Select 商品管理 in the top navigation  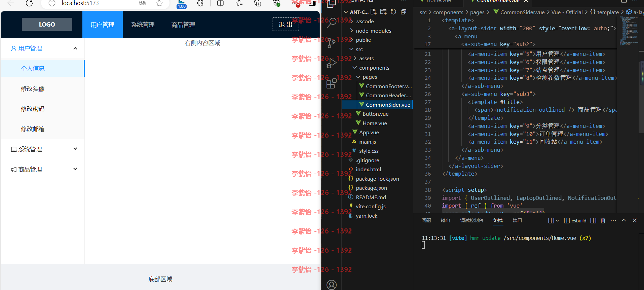pos(183,25)
